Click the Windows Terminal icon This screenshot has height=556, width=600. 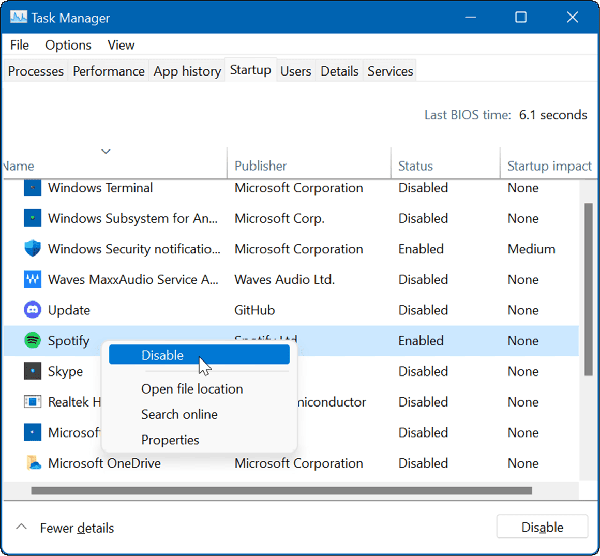pyautogui.click(x=32, y=188)
